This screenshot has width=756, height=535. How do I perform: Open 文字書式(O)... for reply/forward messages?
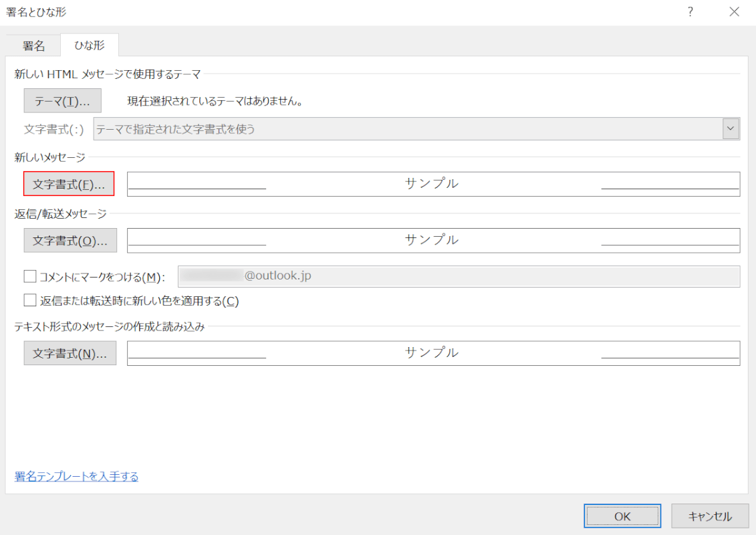pyautogui.click(x=70, y=240)
